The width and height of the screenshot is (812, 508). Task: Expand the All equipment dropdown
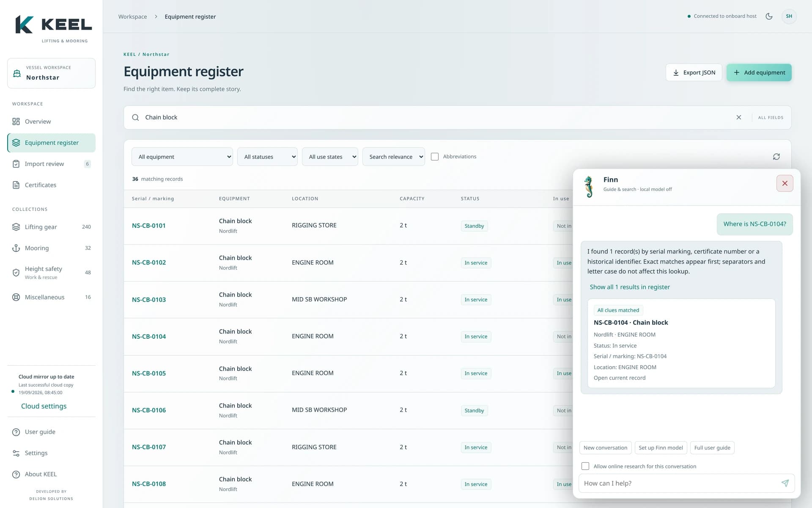point(182,157)
